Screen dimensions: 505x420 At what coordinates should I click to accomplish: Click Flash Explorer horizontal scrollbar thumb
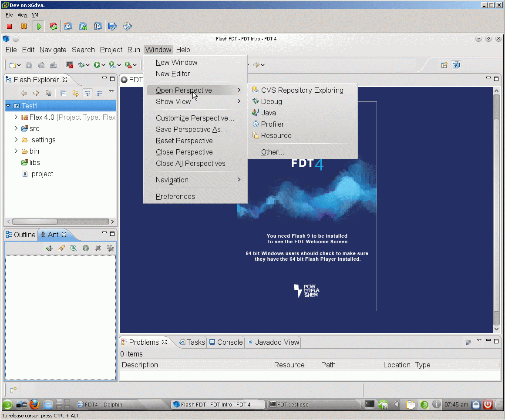point(35,222)
